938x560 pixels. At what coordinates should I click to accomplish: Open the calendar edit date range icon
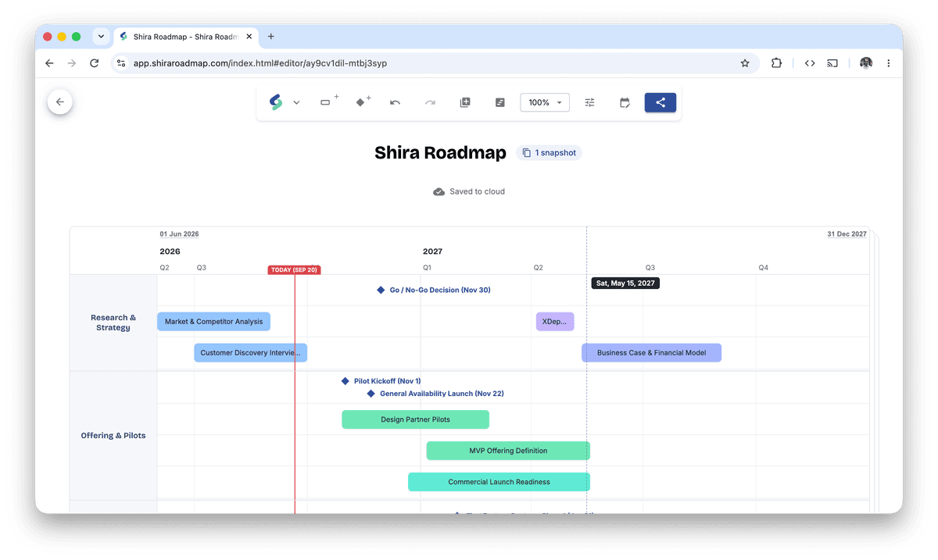625,102
